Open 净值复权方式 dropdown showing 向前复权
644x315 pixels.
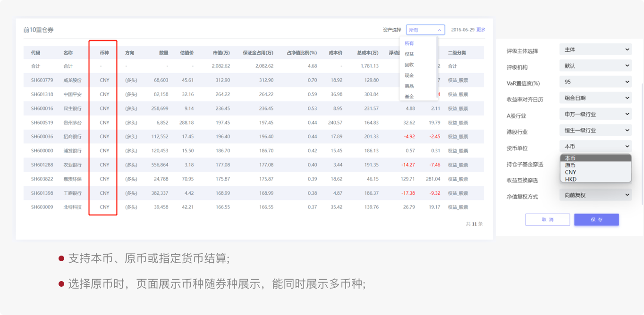[595, 195]
